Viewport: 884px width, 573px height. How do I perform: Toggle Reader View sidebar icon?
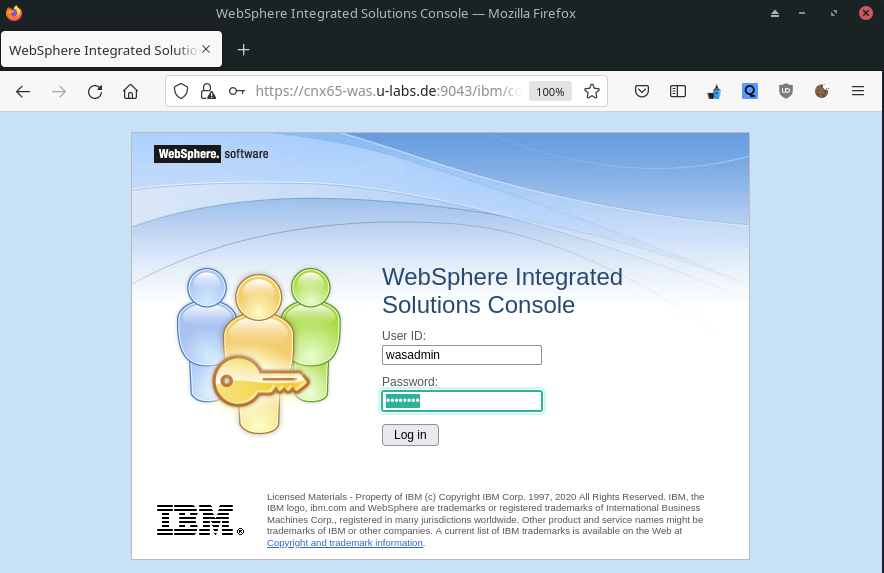678,91
